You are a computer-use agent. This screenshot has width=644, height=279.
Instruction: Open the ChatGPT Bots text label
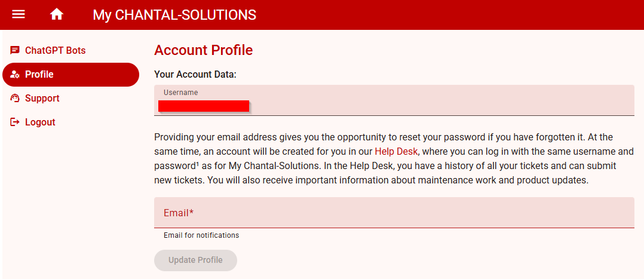[x=55, y=51]
